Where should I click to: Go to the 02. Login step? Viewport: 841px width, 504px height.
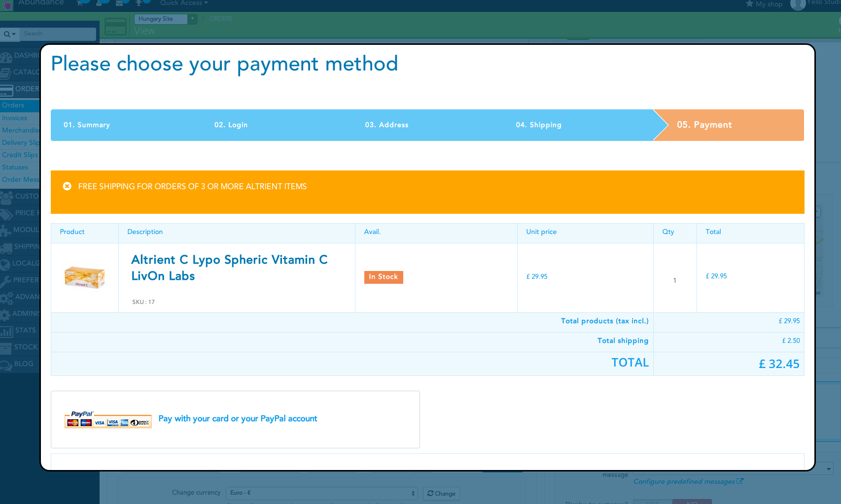click(x=231, y=125)
